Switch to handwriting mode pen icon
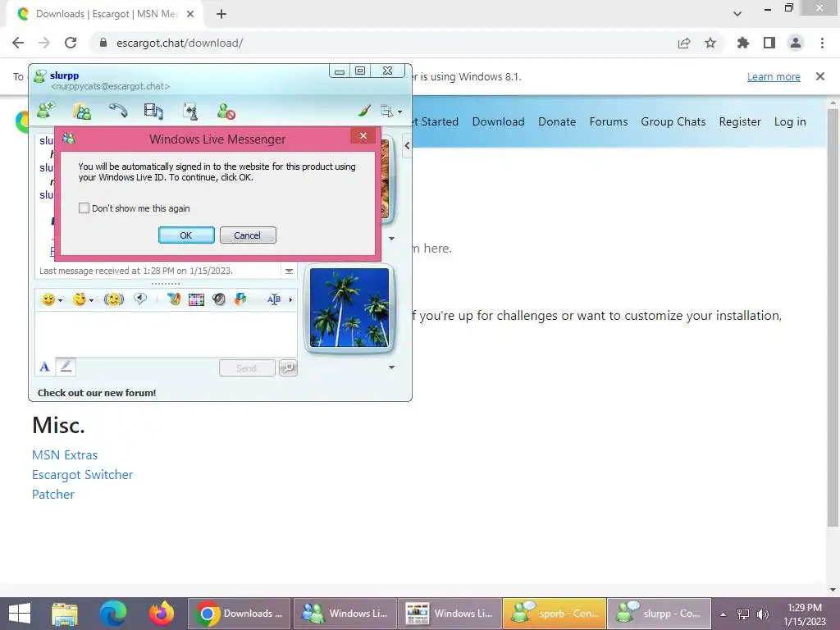 tap(66, 367)
